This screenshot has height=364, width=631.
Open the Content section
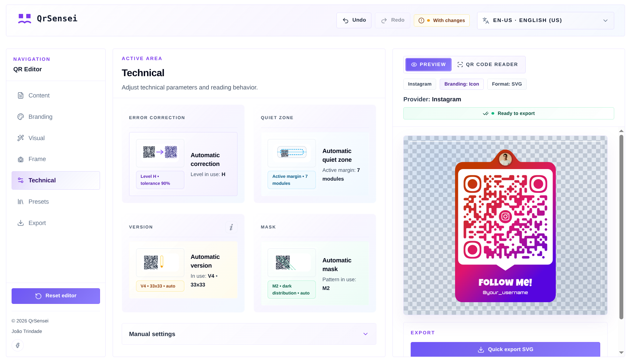[x=56, y=95]
